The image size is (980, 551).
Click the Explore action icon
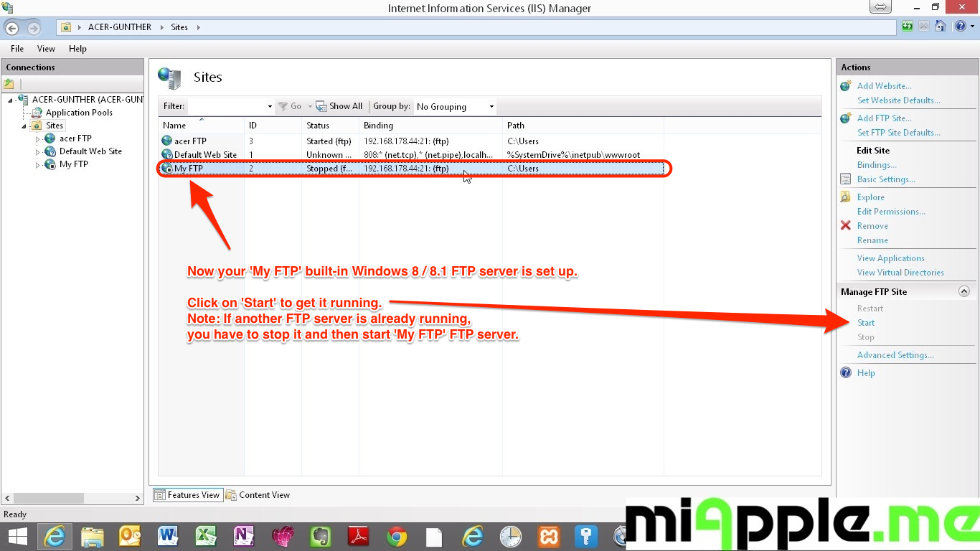point(846,197)
